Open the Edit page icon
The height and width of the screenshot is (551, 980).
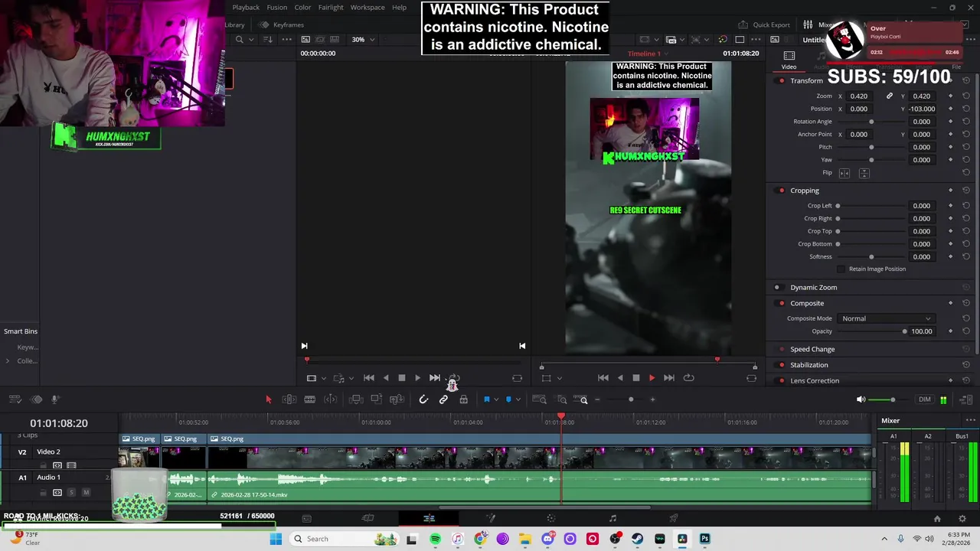(429, 518)
